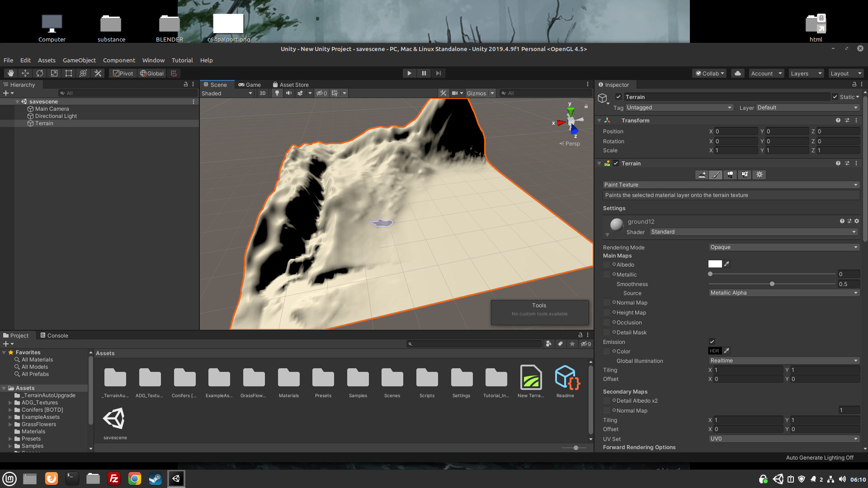868x488 pixels.
Task: Switch to the Console tab
Action: pos(54,335)
